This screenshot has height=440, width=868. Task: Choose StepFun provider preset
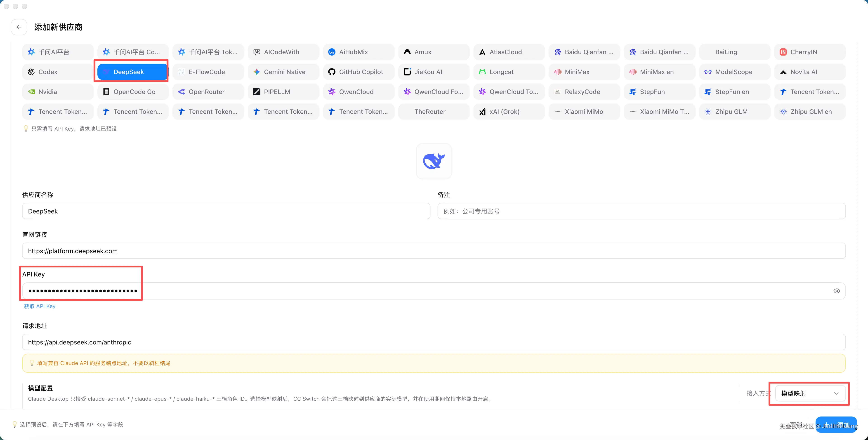659,91
